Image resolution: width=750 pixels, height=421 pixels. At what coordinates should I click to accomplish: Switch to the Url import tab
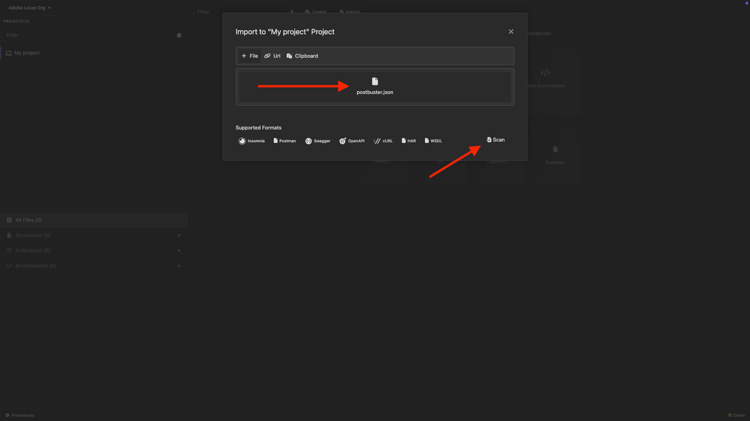[x=272, y=56]
